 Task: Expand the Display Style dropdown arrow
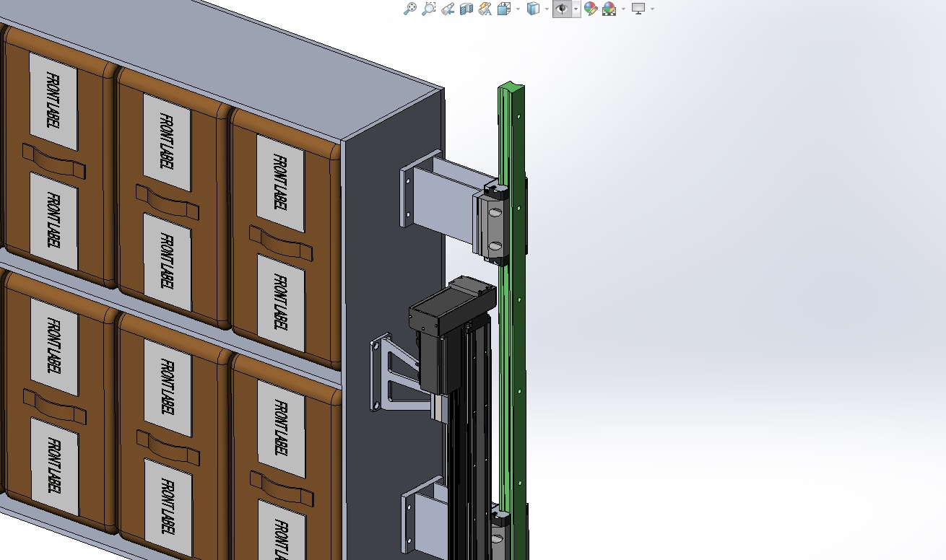pyautogui.click(x=547, y=9)
